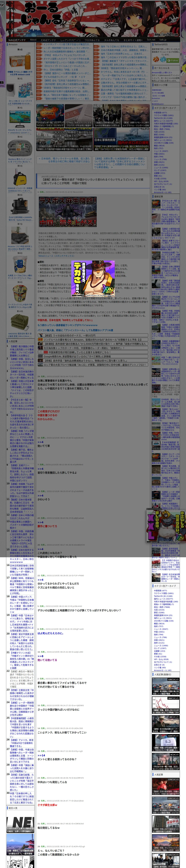Click comment text さすが麻生太郎w
Viewport: 186px width, 868px height.
pos(47,805)
